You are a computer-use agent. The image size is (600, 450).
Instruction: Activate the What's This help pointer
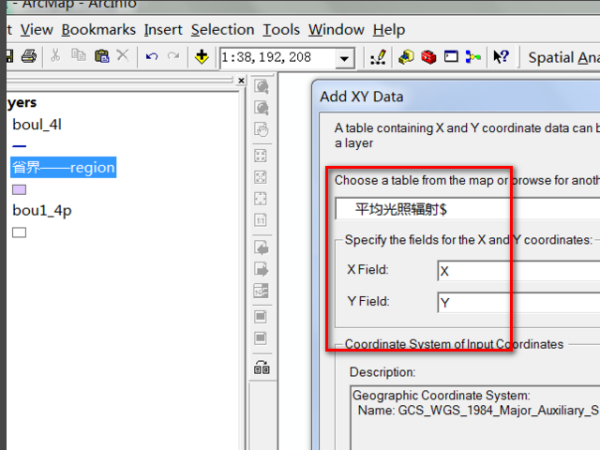[x=501, y=57]
